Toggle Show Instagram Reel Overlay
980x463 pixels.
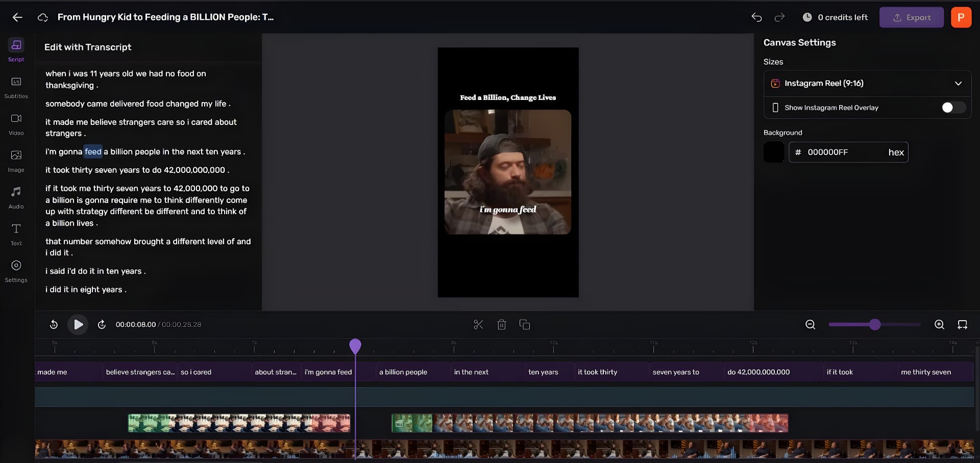coord(952,108)
